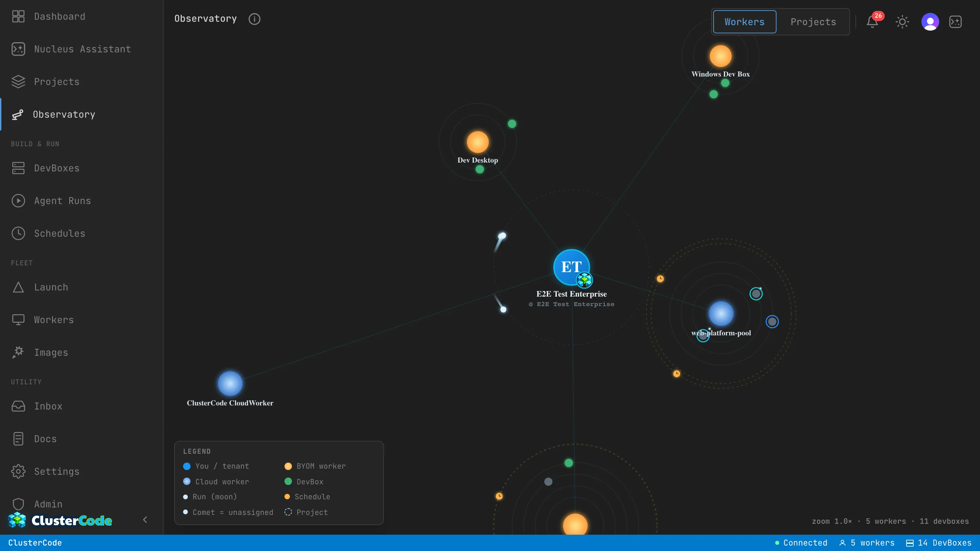The image size is (980, 551).
Task: Click the white comet dot above-left of ET
Action: (x=502, y=236)
